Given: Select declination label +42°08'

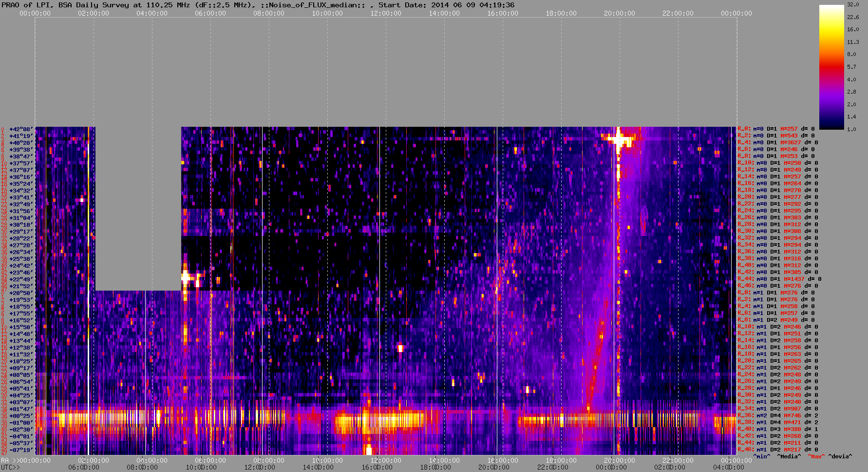Looking at the screenshot, I should 21,129.
